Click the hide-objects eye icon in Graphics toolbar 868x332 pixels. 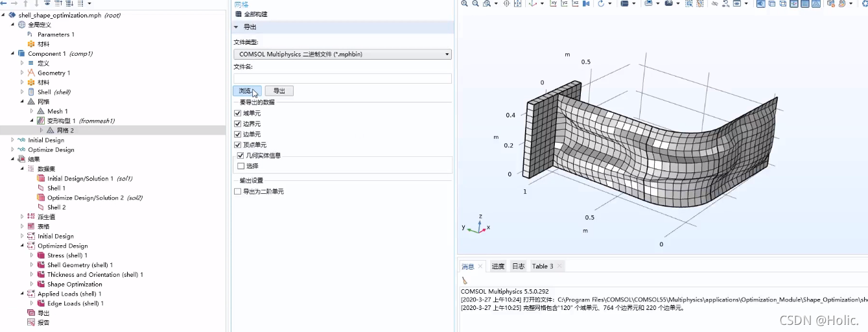[714, 3]
